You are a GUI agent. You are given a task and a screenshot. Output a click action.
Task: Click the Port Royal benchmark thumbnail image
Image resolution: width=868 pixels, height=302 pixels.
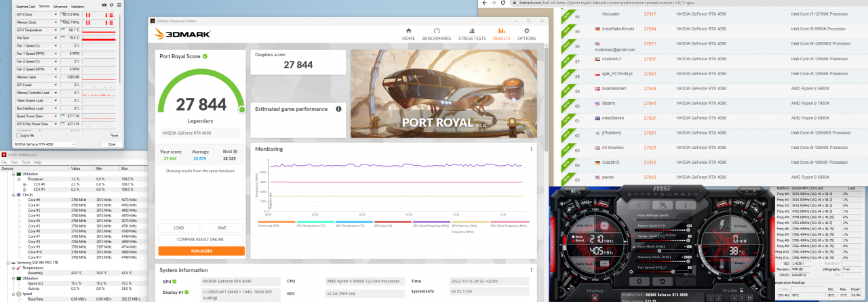[x=443, y=93]
